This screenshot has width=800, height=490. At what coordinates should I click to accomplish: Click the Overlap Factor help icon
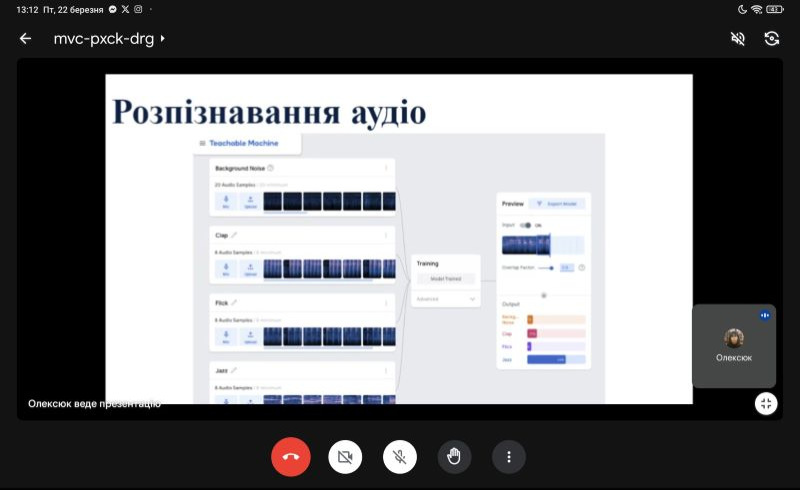(581, 267)
